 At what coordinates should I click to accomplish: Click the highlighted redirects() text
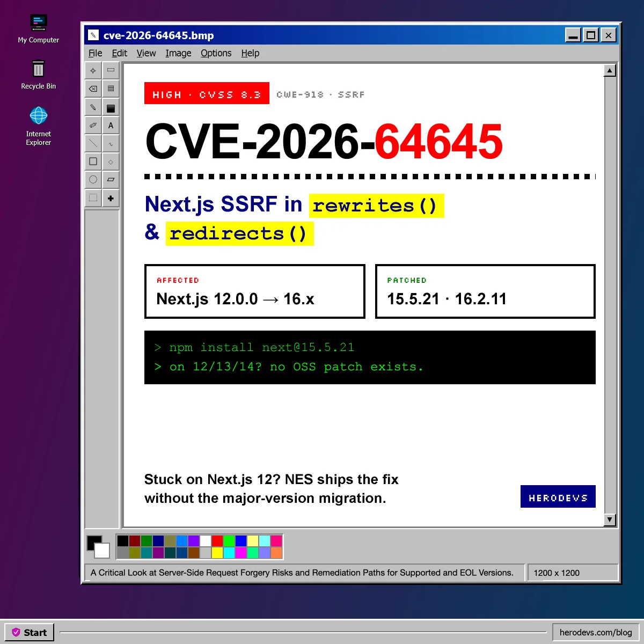[239, 233]
